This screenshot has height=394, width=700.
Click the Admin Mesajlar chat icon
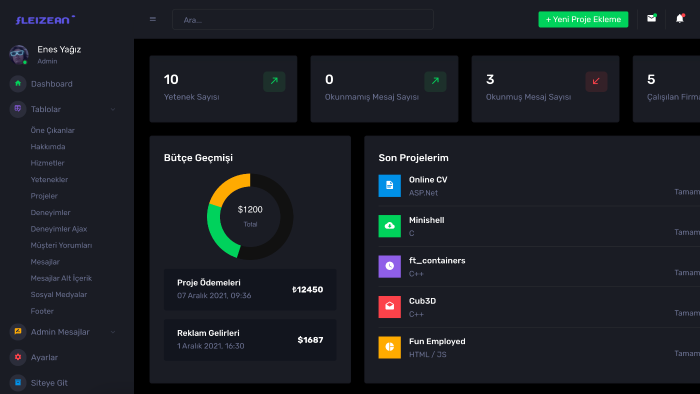[x=18, y=332]
